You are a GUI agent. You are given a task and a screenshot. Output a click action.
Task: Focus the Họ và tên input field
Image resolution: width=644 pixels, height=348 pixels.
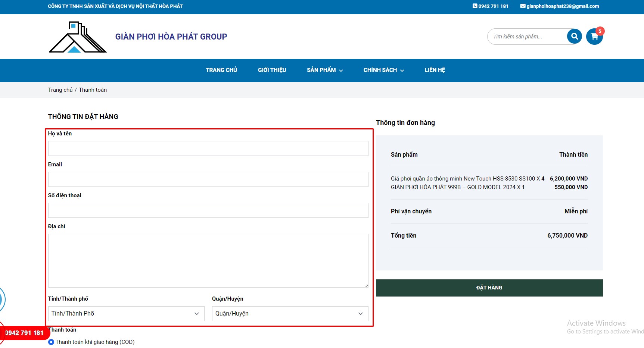point(208,148)
